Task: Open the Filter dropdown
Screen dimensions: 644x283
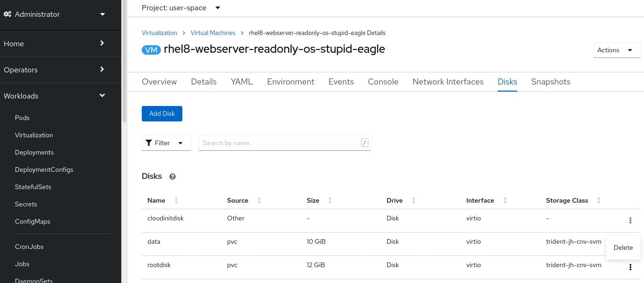Action: coord(166,143)
